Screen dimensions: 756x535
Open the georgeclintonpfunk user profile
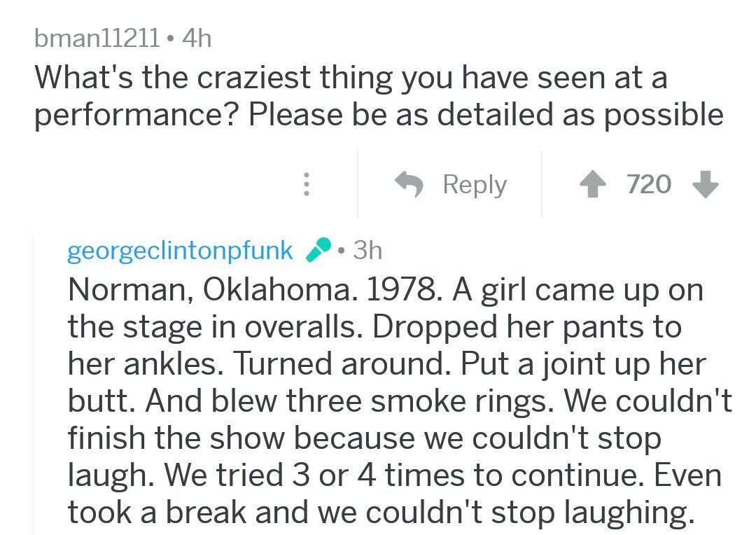180,251
